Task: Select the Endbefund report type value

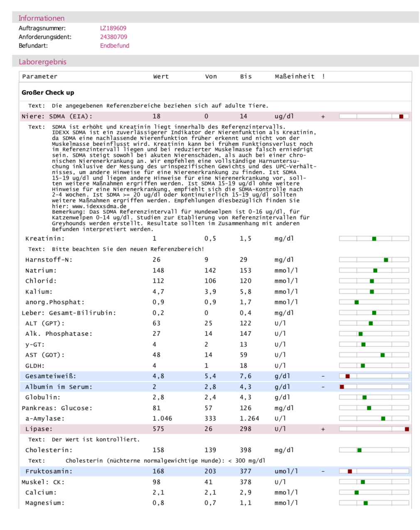Action: pyautogui.click(x=114, y=46)
